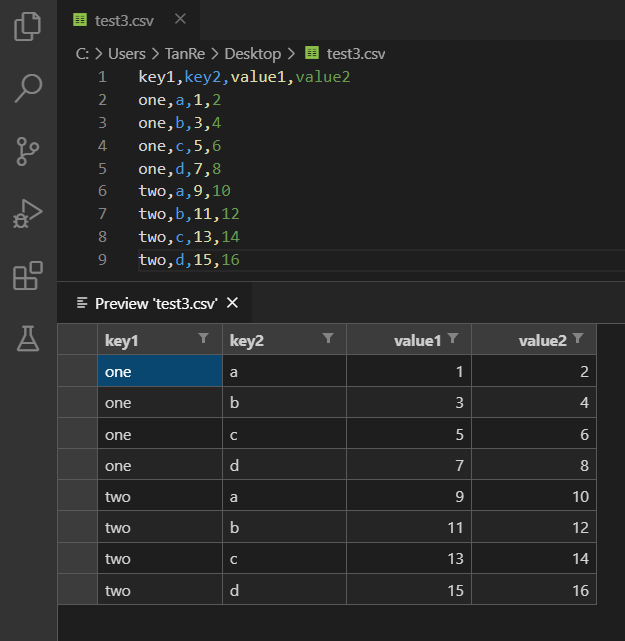Open filter for value2 column
625x641 pixels.
[x=578, y=338]
